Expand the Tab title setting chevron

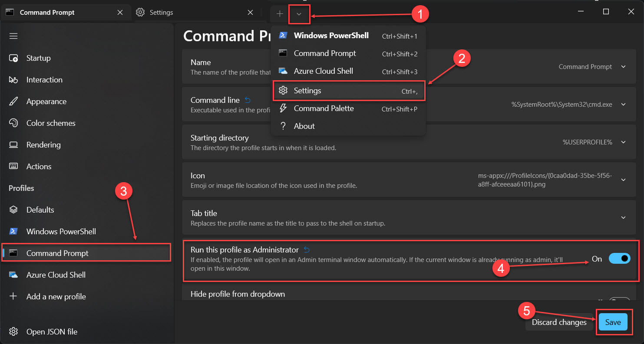pyautogui.click(x=623, y=218)
